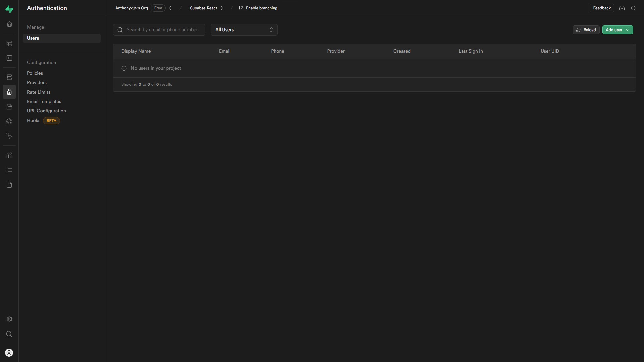Click the Enable branching button

[258, 8]
